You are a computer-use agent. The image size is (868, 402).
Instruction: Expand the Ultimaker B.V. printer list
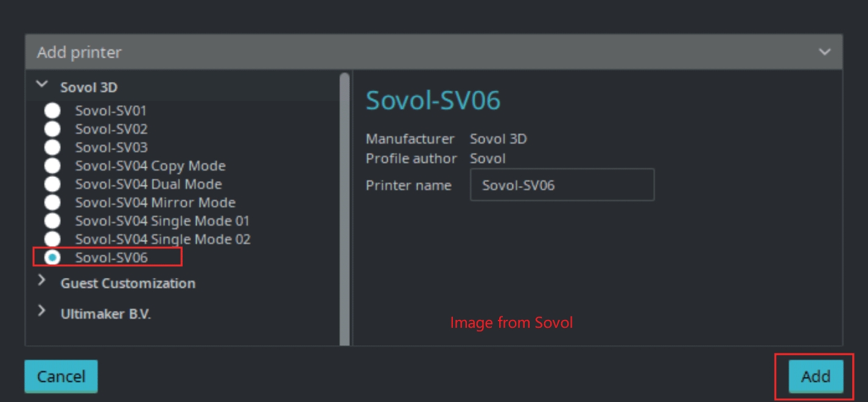tap(42, 311)
